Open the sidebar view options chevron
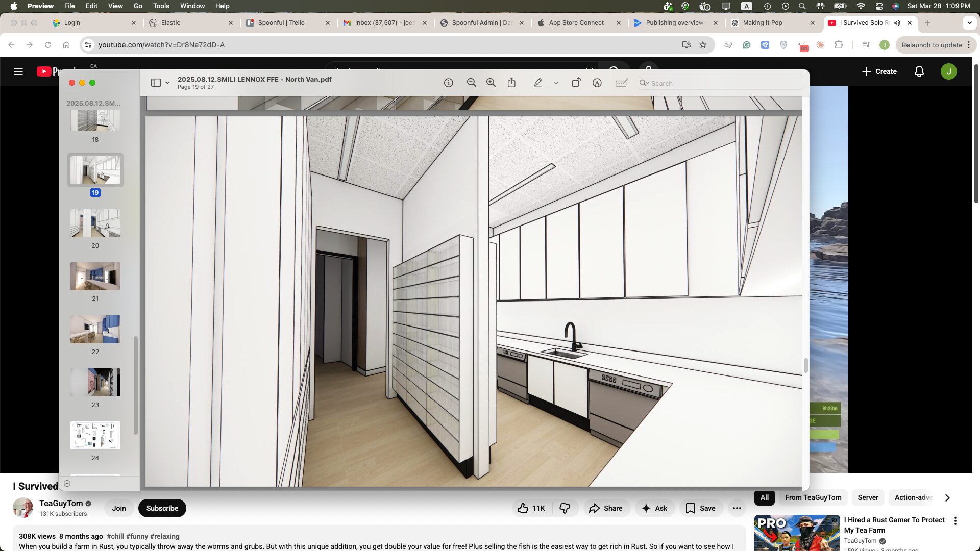This screenshot has height=551, width=980. tap(167, 83)
